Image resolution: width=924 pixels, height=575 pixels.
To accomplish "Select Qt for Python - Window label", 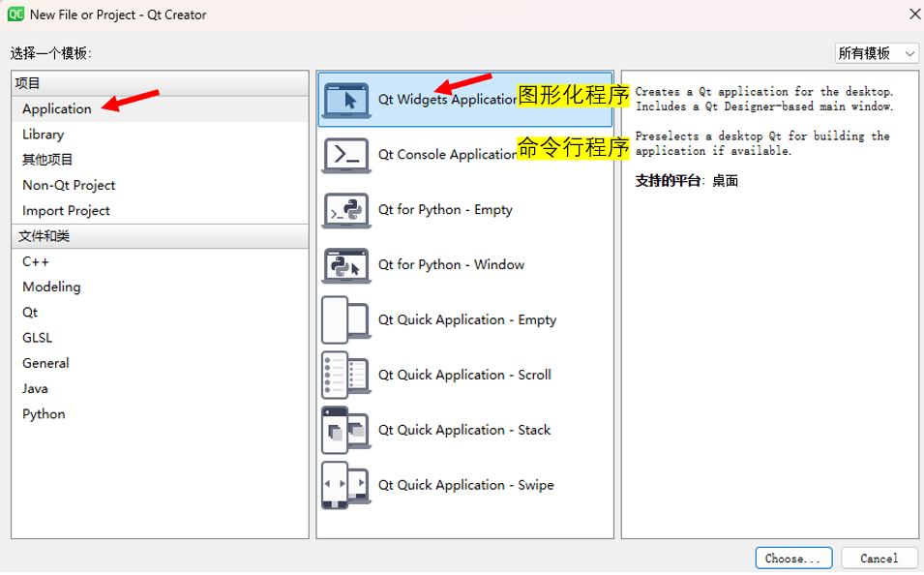I will tap(452, 265).
